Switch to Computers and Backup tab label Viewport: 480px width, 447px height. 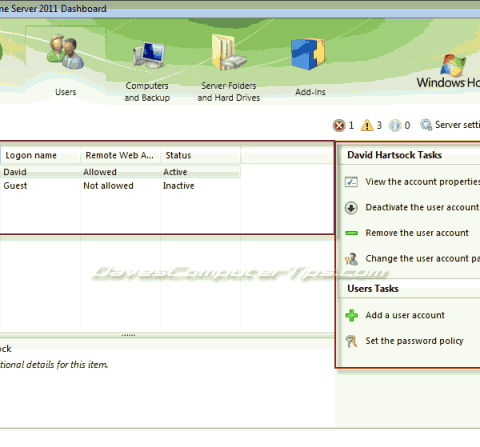click(147, 92)
